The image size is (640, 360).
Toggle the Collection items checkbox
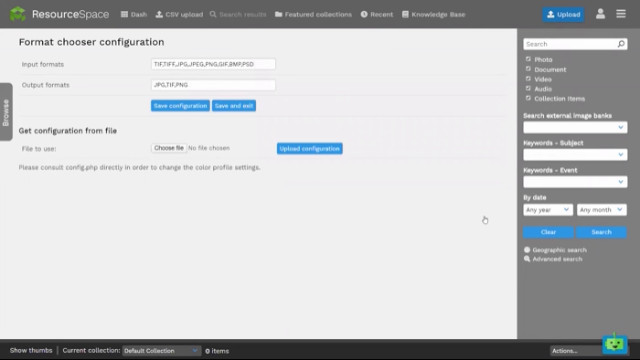point(528,98)
